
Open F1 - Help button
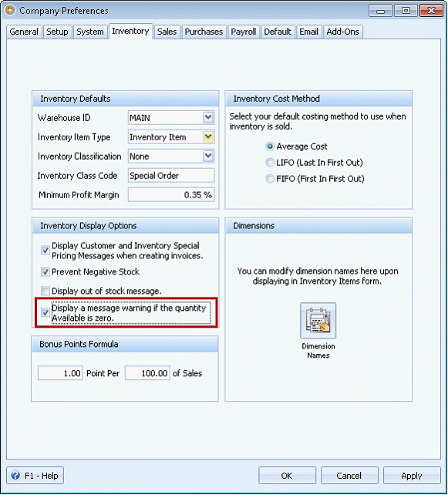click(35, 476)
